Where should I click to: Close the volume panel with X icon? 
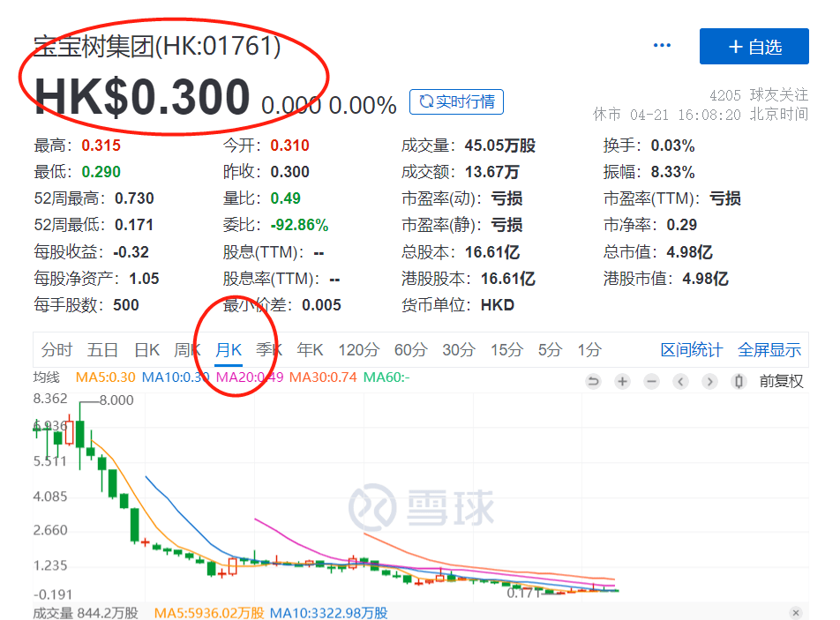click(796, 613)
